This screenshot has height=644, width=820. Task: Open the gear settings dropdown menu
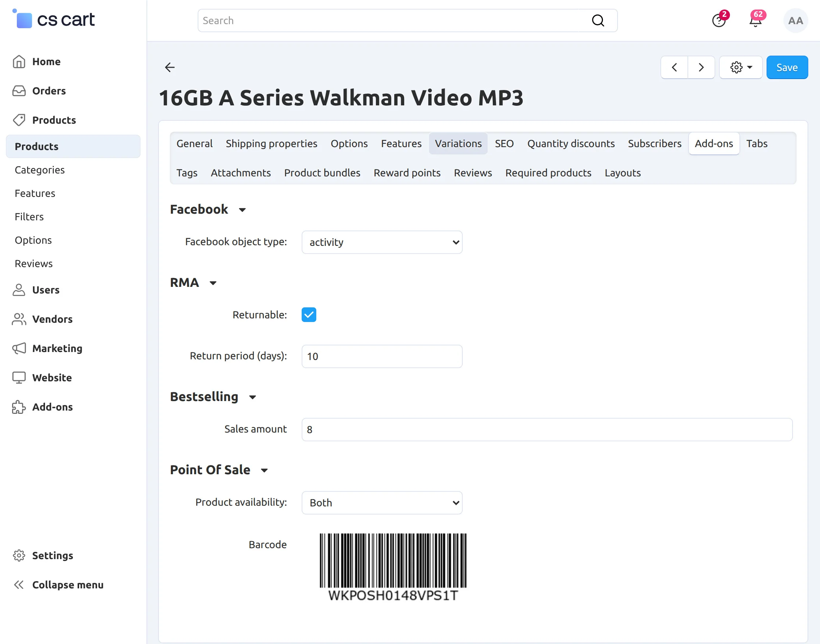[741, 67]
